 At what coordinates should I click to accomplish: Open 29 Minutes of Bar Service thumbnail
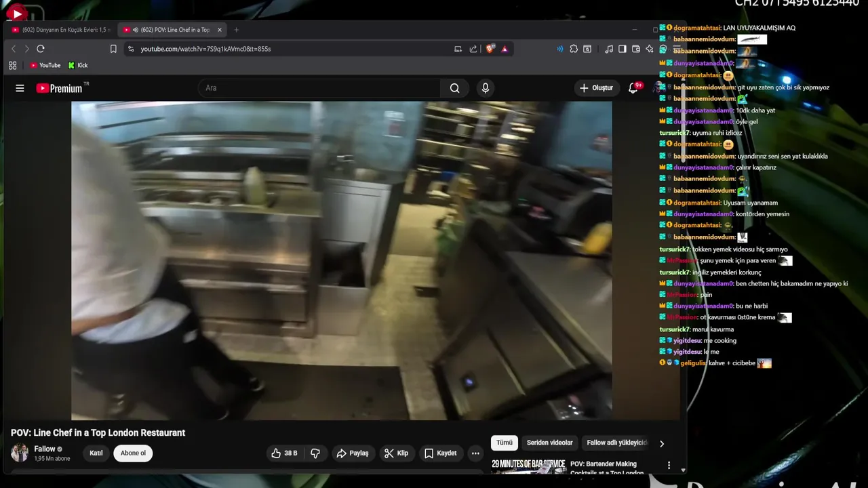(x=528, y=466)
